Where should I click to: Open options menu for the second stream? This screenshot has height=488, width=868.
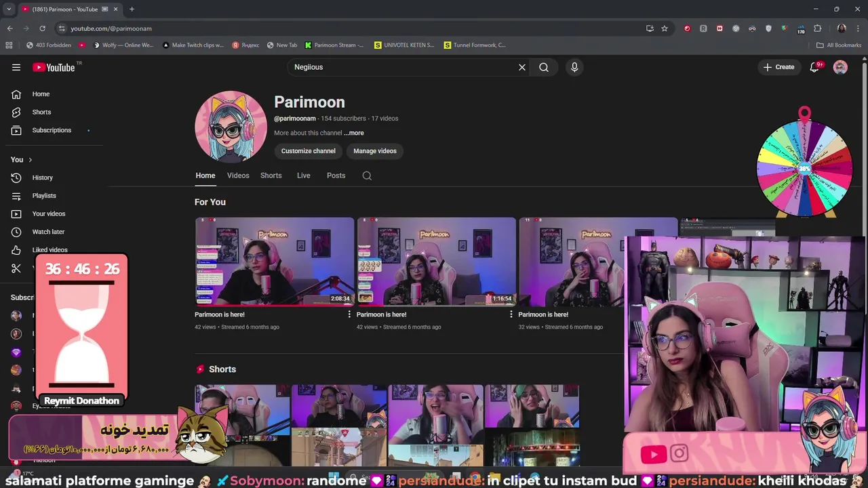tap(511, 314)
